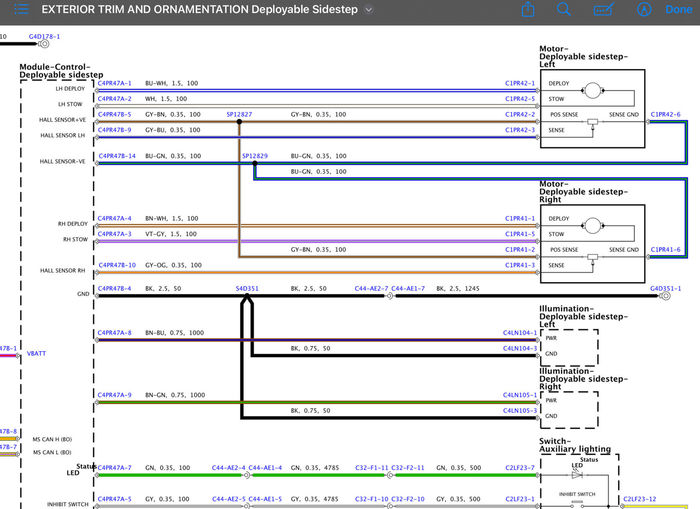Tap ground symbol G4D178-1
Viewport: 700px width, 509px height.
point(43,44)
